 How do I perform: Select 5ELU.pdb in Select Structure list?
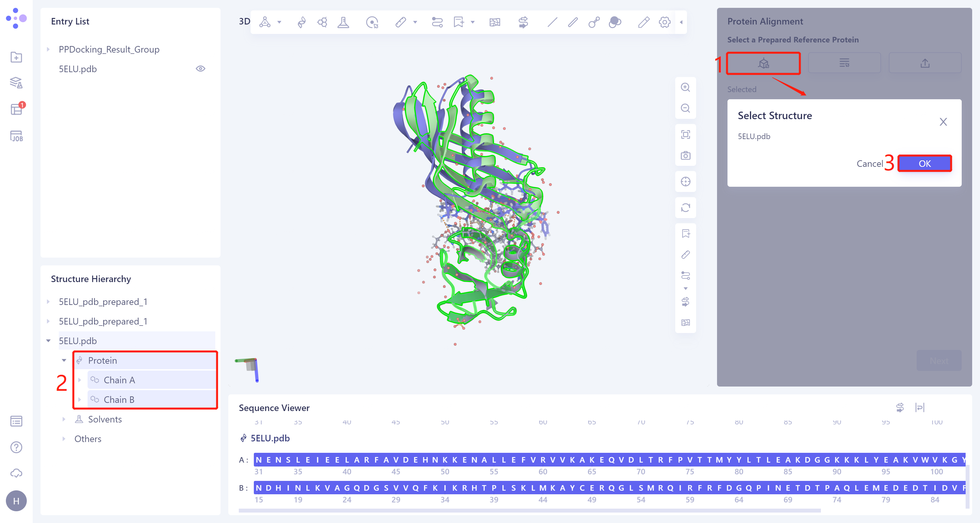[754, 136]
